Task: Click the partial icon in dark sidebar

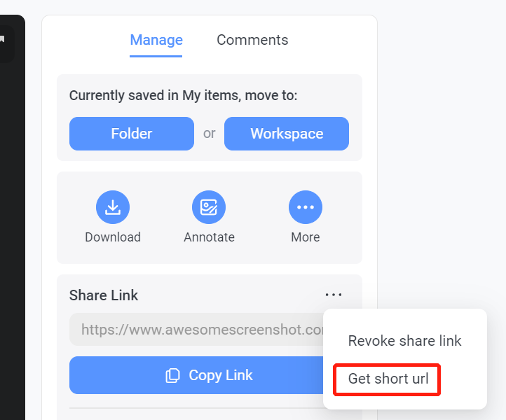Action: click(x=2, y=39)
